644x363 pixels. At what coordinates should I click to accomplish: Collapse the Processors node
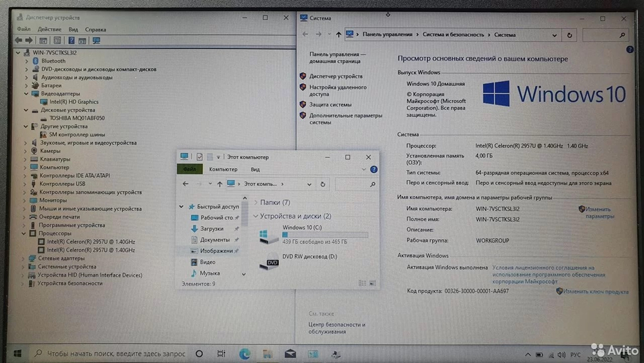(24, 233)
